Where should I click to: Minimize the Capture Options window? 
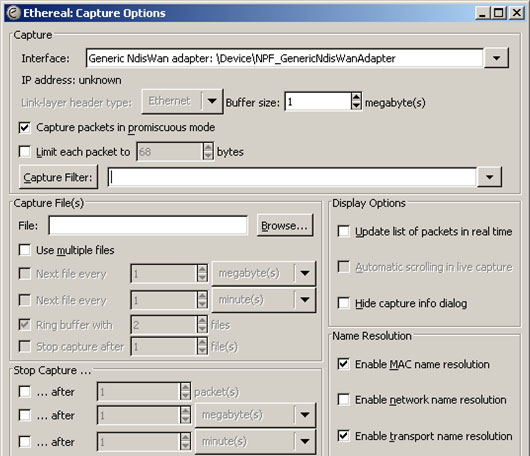tap(483, 13)
